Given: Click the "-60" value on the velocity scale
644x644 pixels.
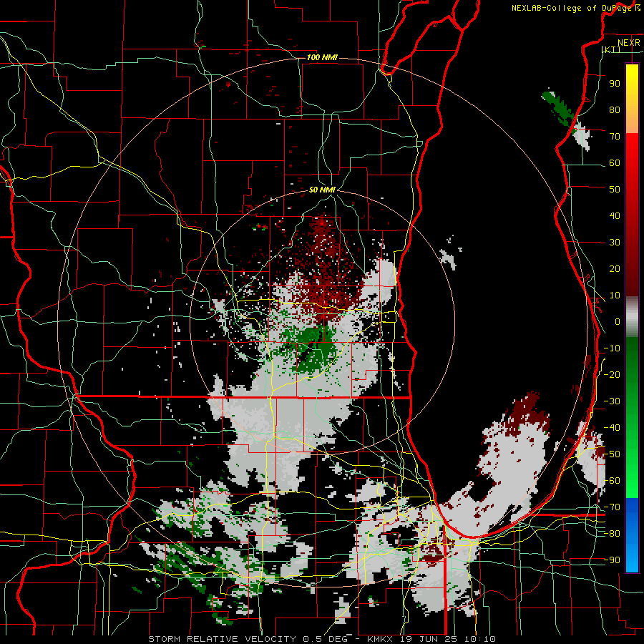Looking at the screenshot, I should pyautogui.click(x=612, y=481).
